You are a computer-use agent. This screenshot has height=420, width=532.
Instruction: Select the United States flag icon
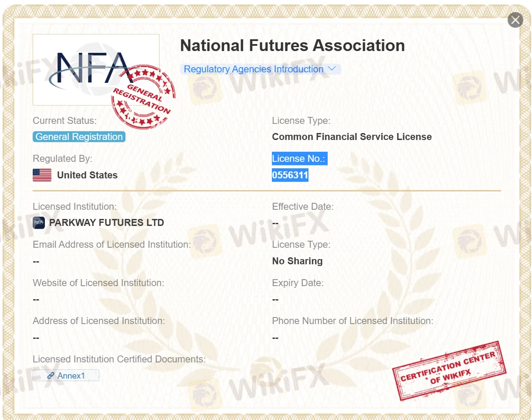point(42,175)
